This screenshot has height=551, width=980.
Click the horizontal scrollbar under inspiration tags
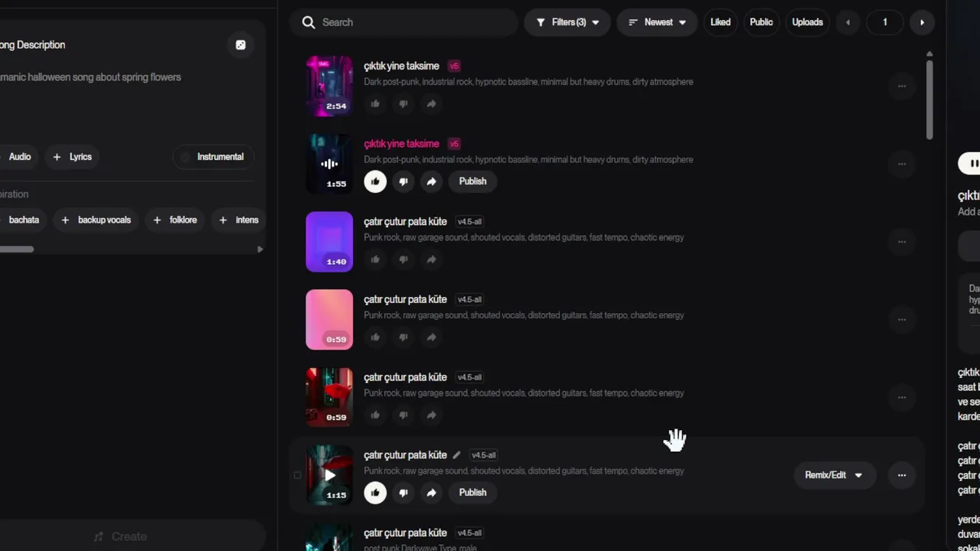point(17,249)
